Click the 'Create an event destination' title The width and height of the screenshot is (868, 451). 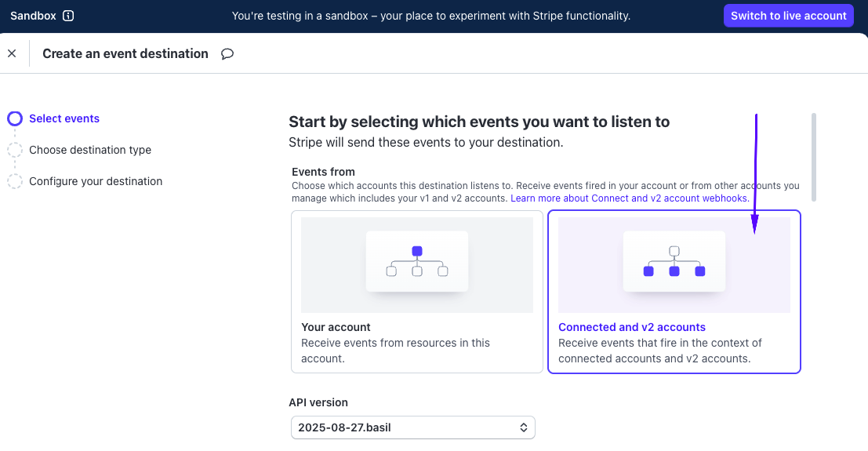pos(125,54)
